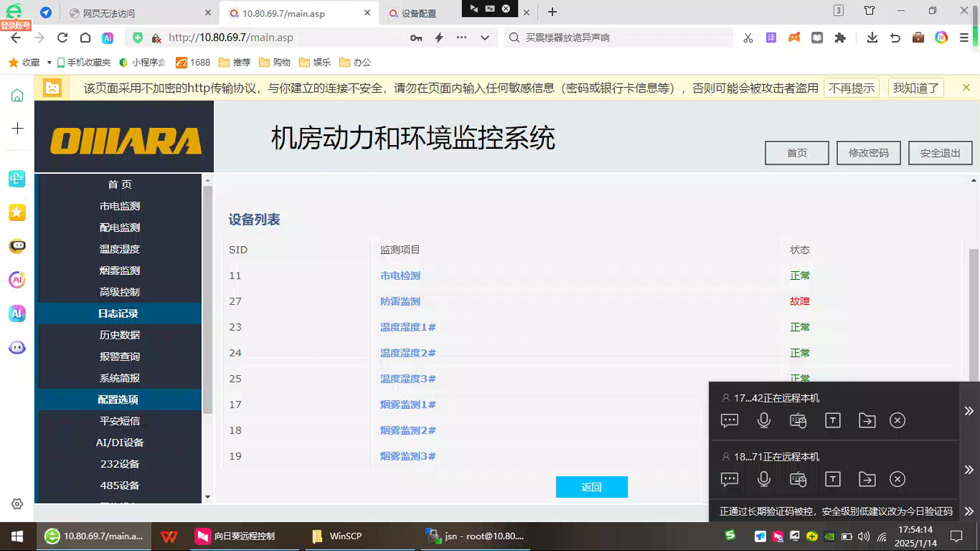The image size is (980, 551).
Task: Open the extensions puzzle icon
Action: point(840,38)
